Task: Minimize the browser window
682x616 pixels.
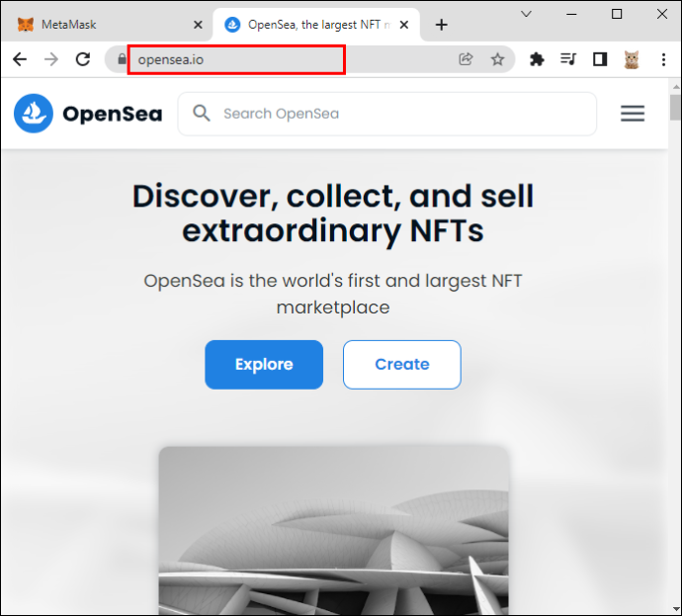Action: pyautogui.click(x=571, y=14)
